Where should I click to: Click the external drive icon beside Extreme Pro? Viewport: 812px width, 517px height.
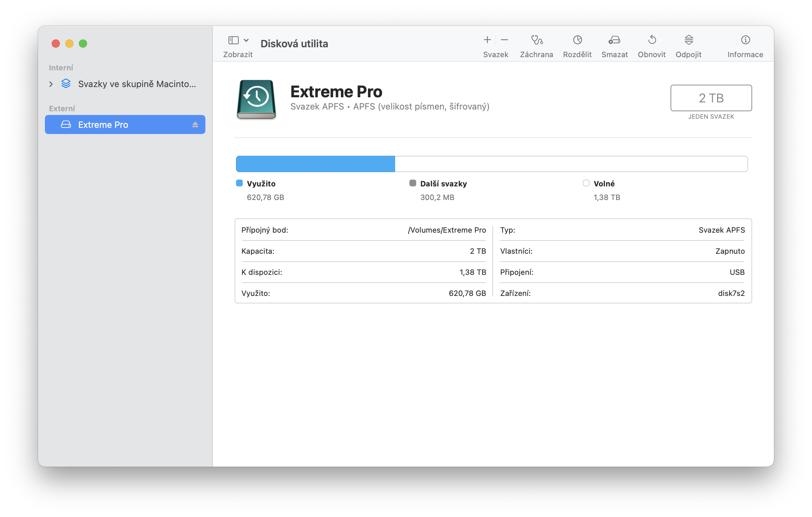click(66, 124)
